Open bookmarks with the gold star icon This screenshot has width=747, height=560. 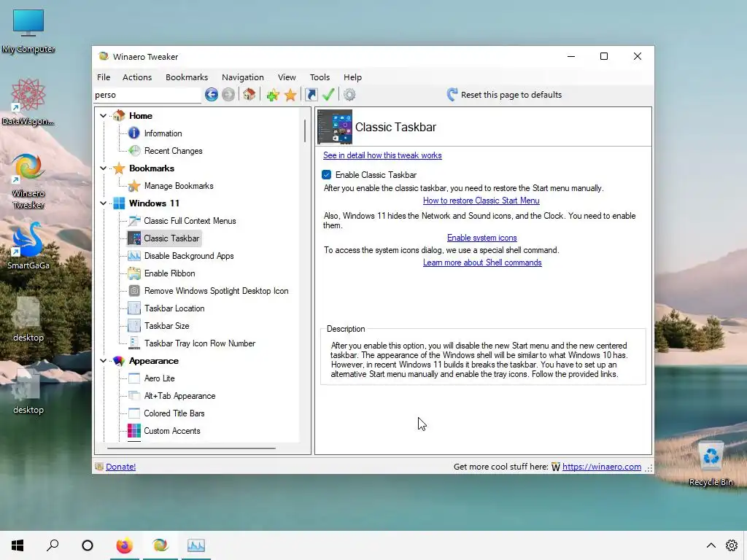click(x=290, y=95)
